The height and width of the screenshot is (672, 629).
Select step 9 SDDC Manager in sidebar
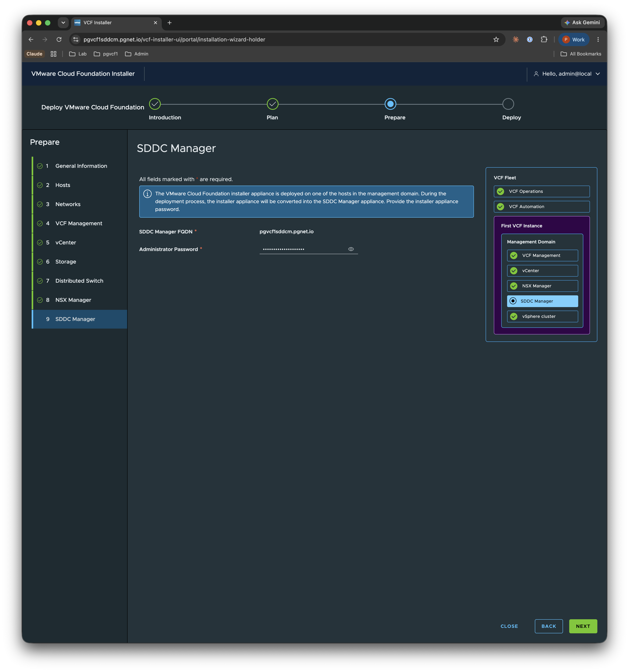click(x=80, y=319)
